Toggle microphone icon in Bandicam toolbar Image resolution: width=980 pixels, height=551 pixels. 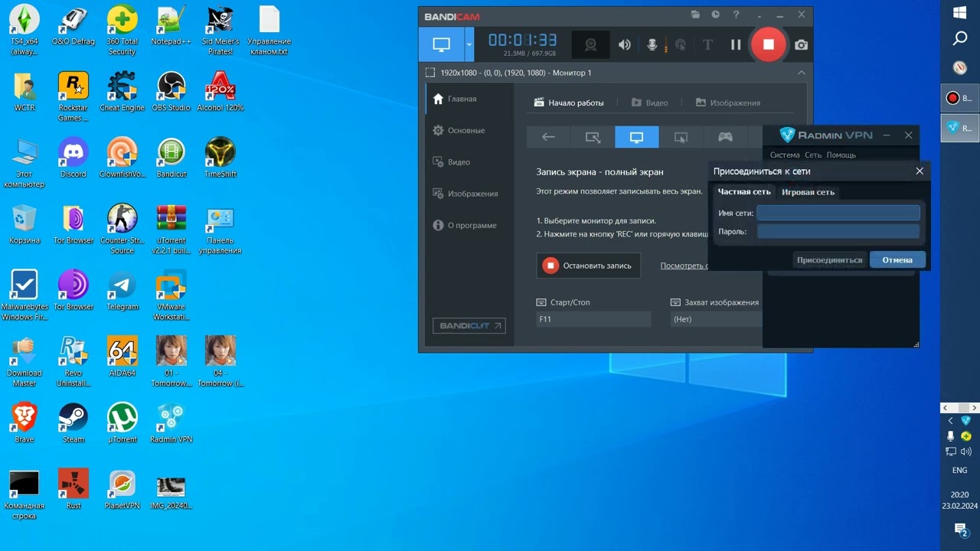pos(652,44)
